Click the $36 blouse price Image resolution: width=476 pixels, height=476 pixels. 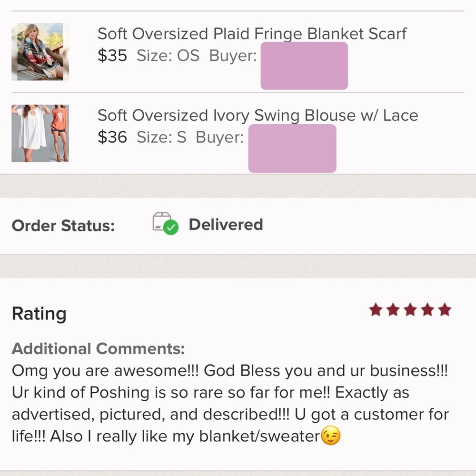(112, 137)
